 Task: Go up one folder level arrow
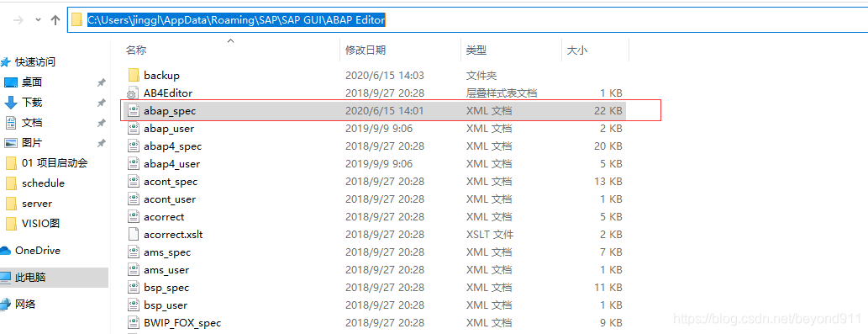pos(55,20)
